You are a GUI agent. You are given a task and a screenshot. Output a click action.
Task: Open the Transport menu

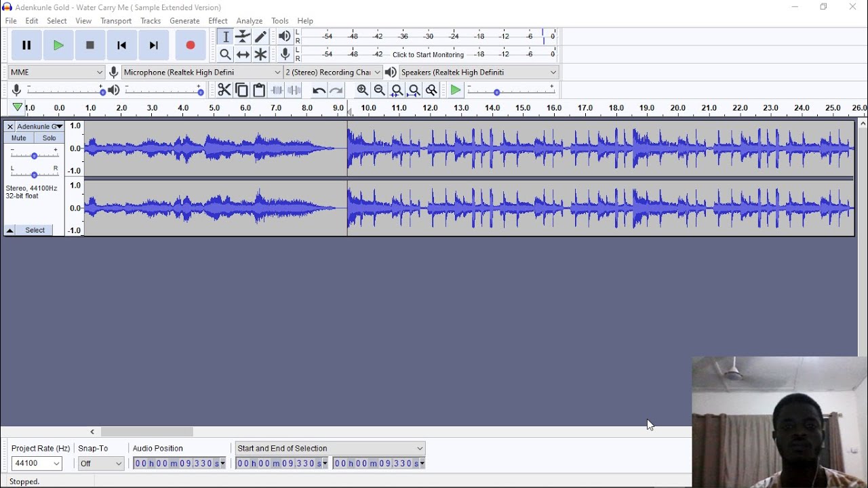(116, 21)
